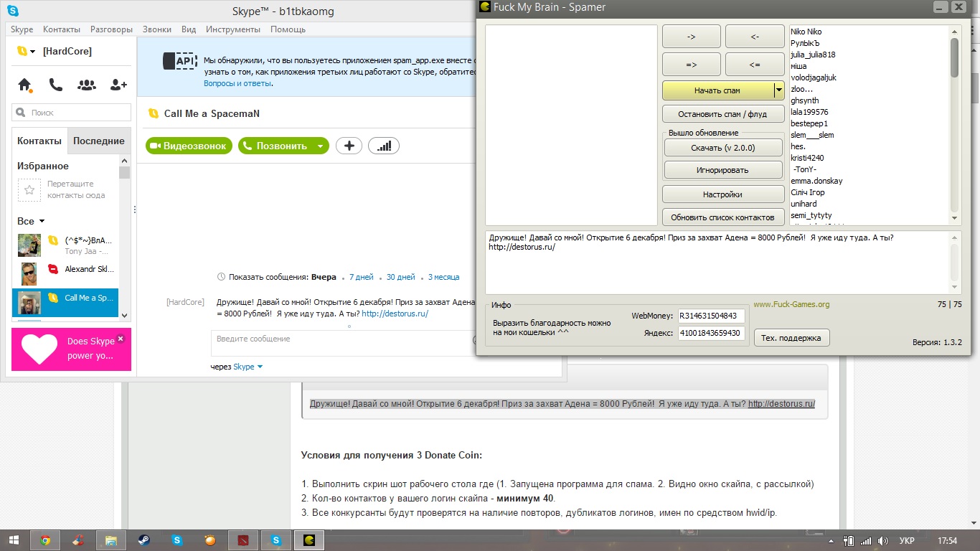The width and height of the screenshot is (980, 551).
Task: Open Steam from the taskbar
Action: point(144,540)
